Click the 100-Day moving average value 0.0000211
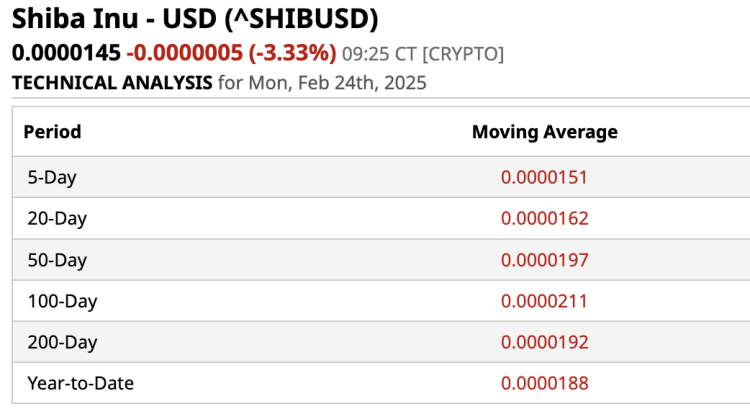Image resolution: width=750 pixels, height=409 pixels. click(544, 301)
